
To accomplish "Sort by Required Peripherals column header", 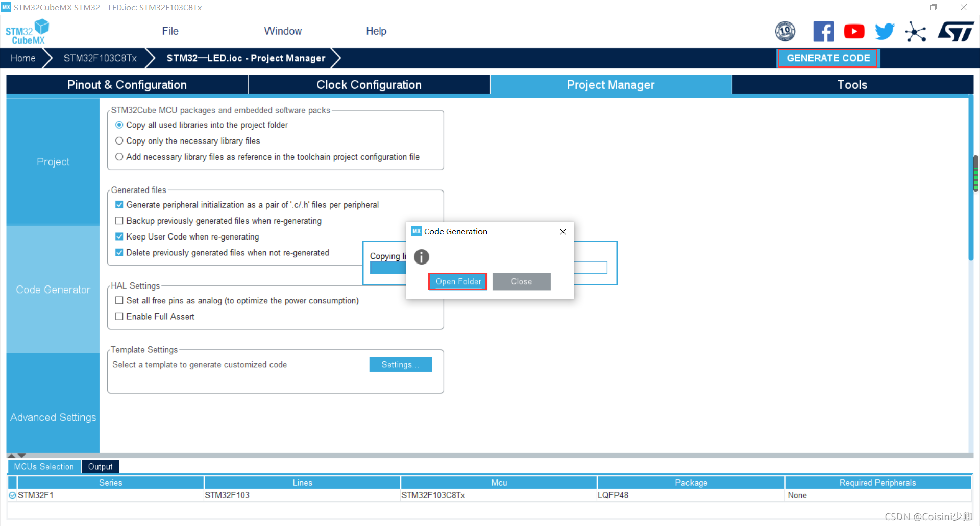I will point(877,483).
